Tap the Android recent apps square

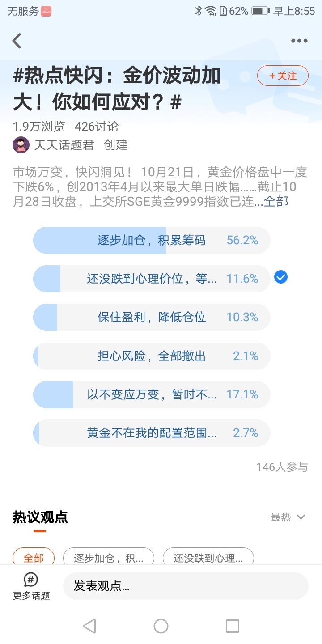(232, 626)
